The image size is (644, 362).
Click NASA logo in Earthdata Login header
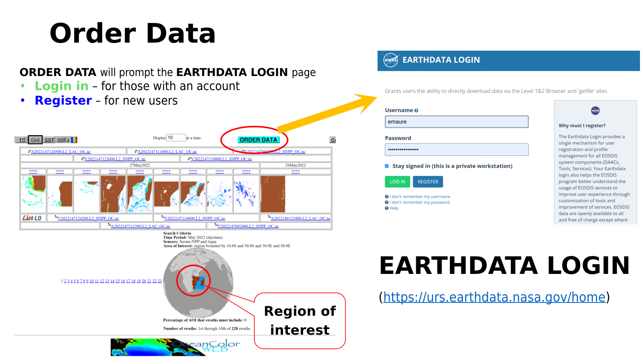coord(390,60)
